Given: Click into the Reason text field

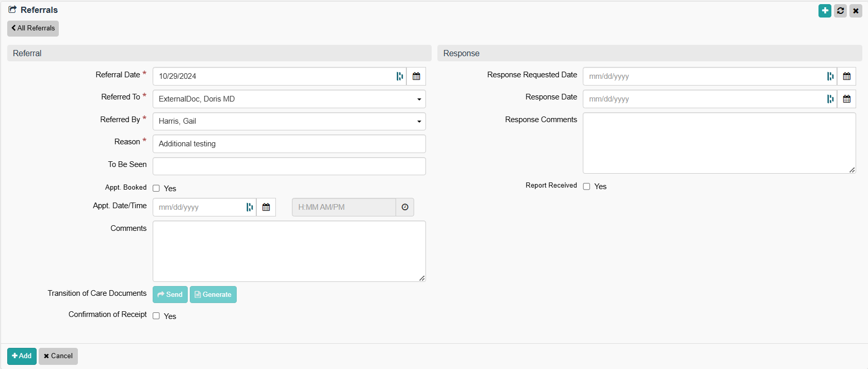Looking at the screenshot, I should pos(289,144).
